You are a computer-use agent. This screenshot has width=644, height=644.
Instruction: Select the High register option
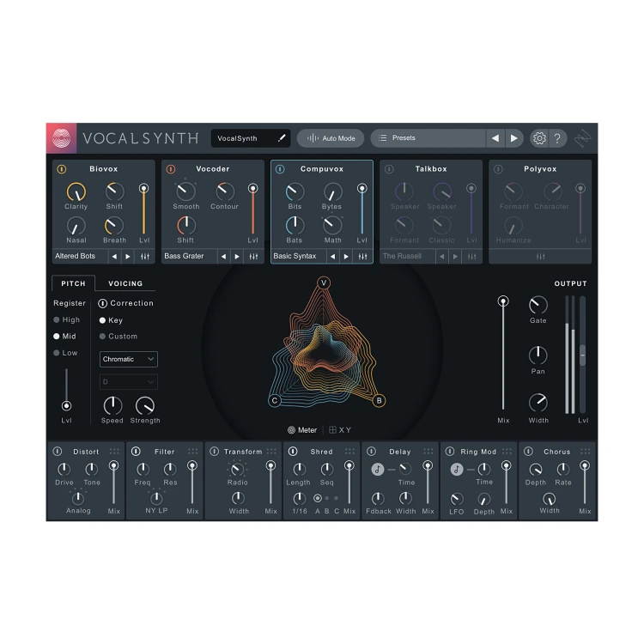tap(66, 319)
